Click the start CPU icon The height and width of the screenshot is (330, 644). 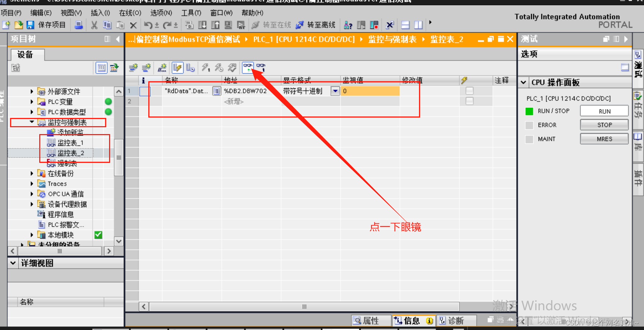361,25
